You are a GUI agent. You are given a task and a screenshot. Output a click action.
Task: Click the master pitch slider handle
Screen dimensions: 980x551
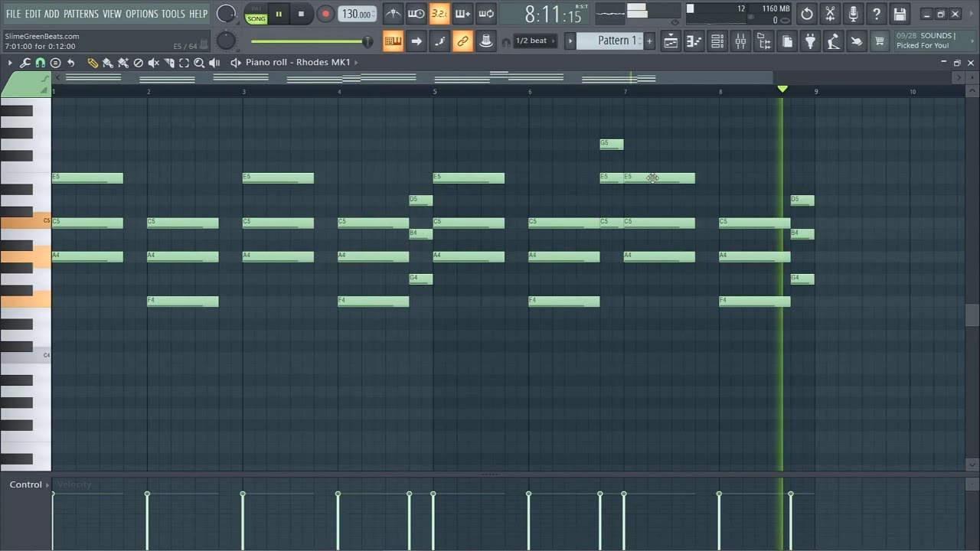pyautogui.click(x=368, y=41)
